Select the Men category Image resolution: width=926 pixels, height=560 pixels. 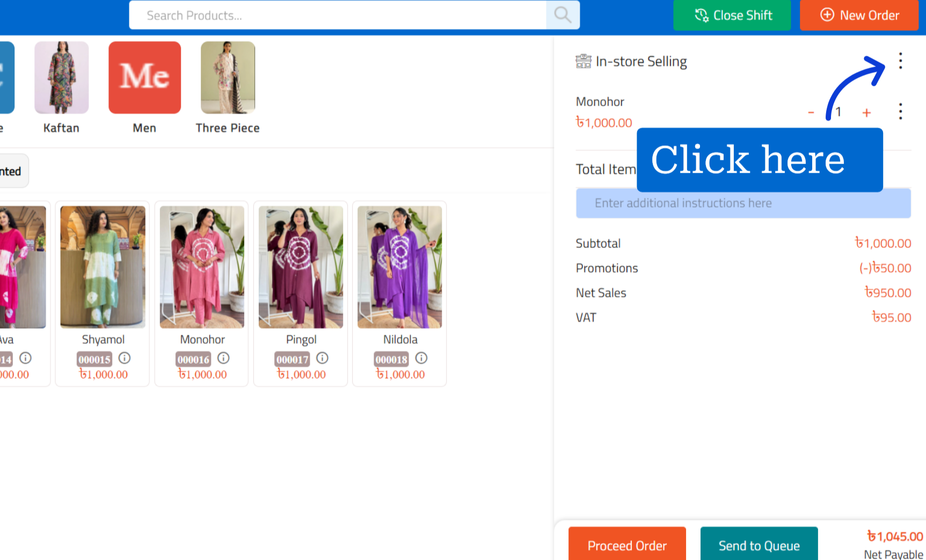(x=144, y=88)
